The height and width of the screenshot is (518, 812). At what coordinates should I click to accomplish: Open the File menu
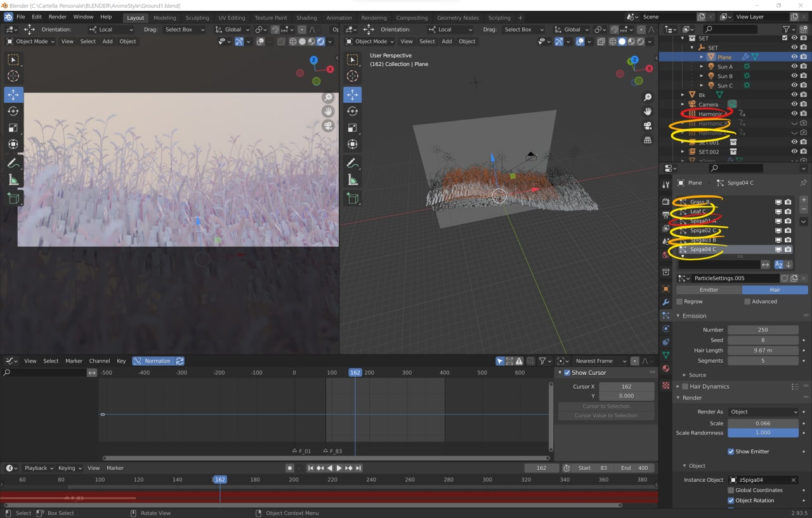click(x=21, y=16)
